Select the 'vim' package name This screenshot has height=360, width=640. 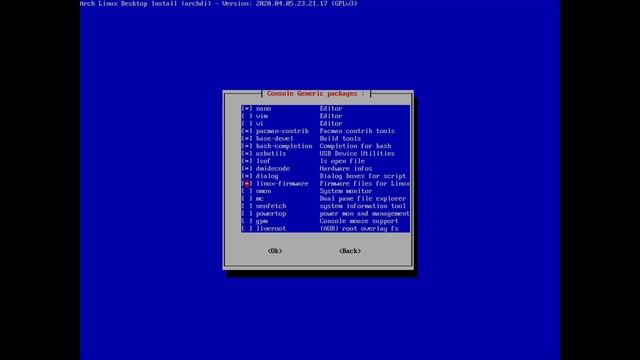point(262,116)
